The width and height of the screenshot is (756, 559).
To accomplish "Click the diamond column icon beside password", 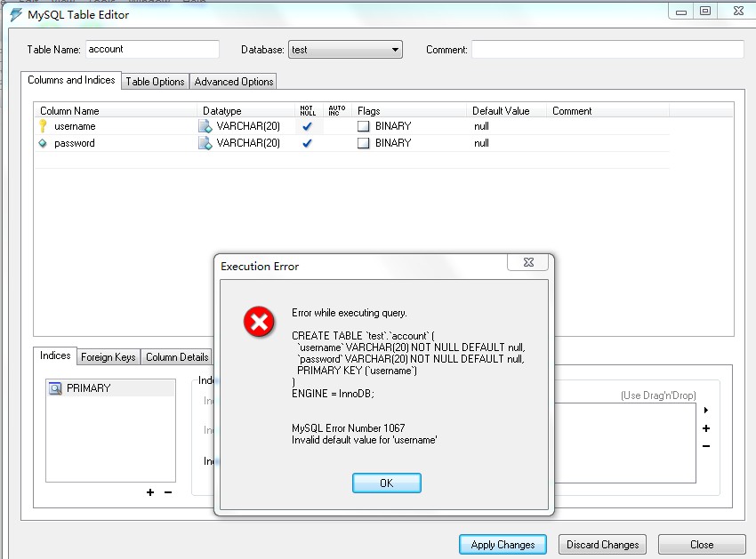I will 43,143.
